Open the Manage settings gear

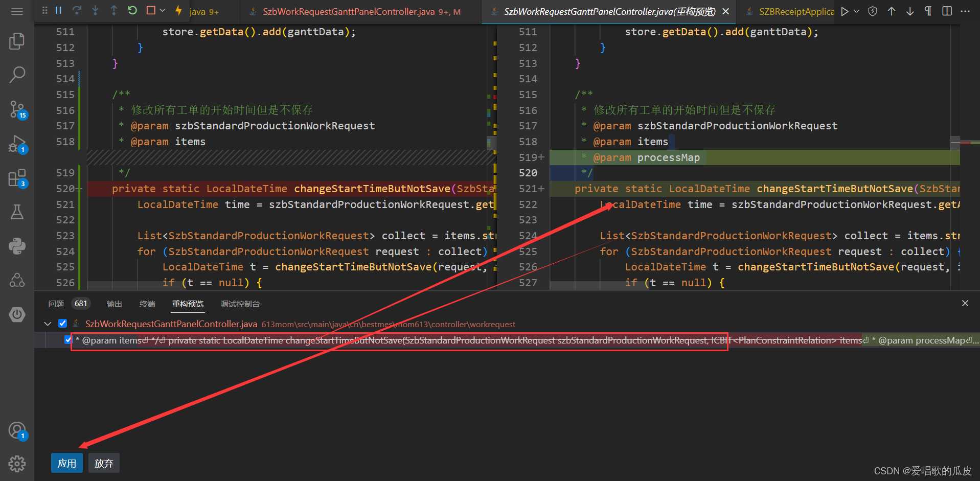(x=17, y=464)
